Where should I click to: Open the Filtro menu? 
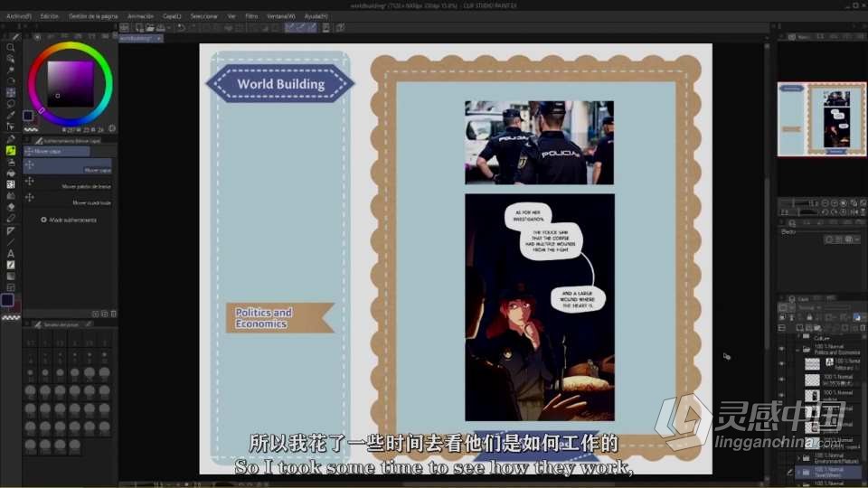point(251,16)
